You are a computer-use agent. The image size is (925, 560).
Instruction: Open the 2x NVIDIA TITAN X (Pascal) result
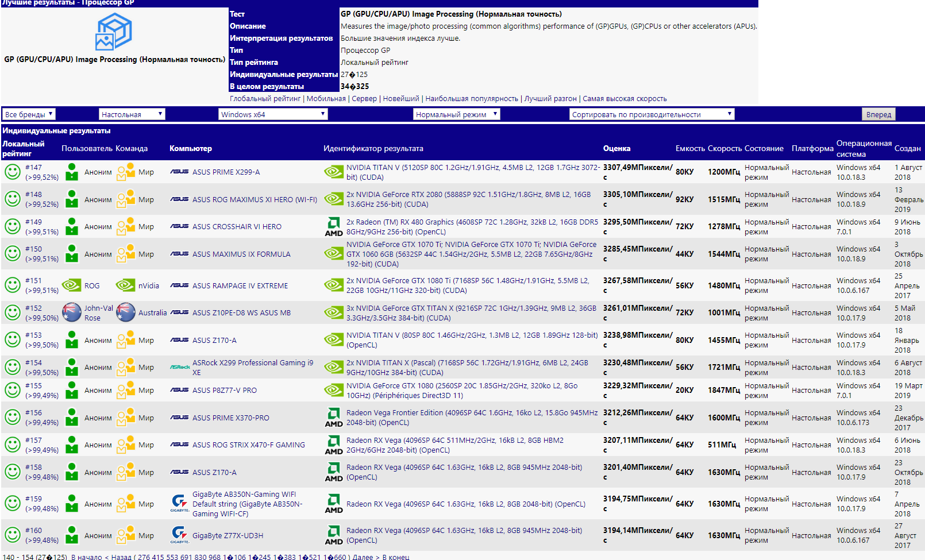point(467,367)
